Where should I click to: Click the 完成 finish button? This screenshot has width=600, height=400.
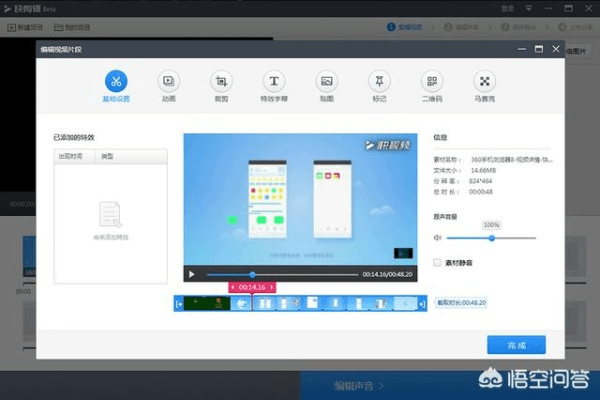516,344
